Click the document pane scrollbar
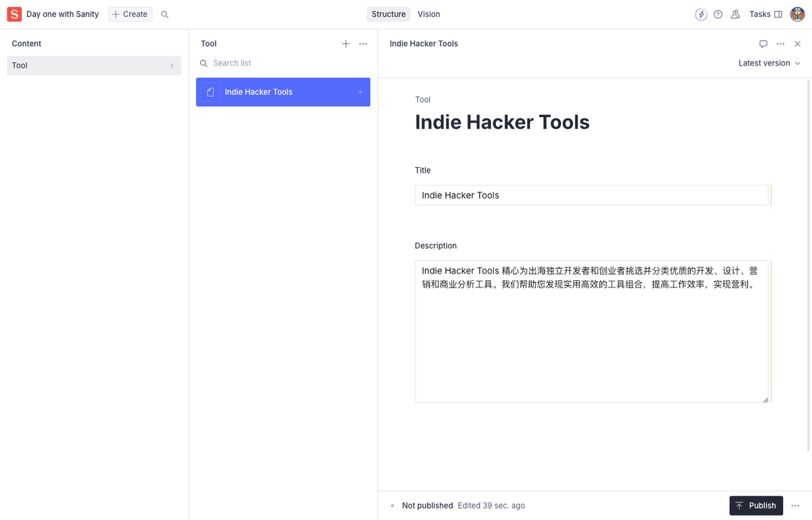 tap(809, 264)
